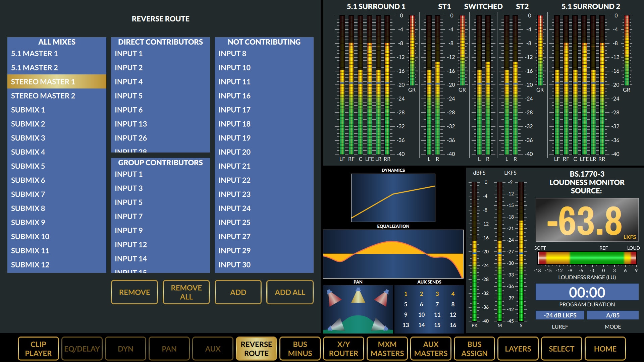Select Input 26 under Direct Contributors
The height and width of the screenshot is (362, 644).
160,138
